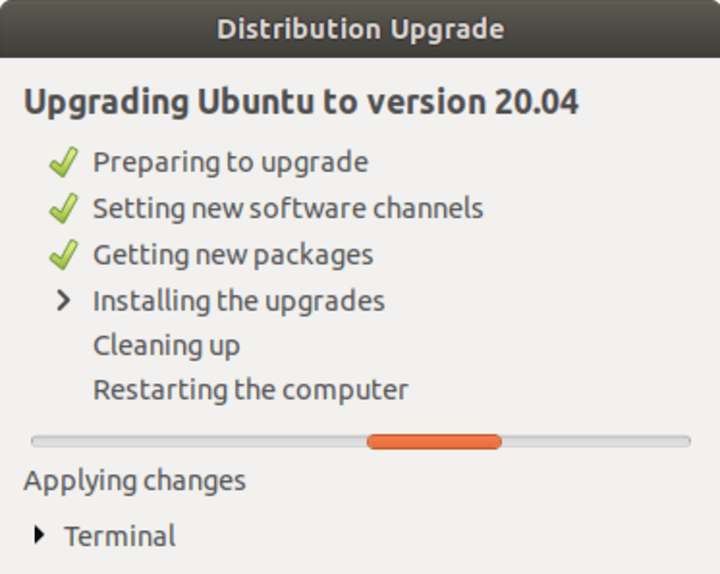Expand the Terminal disclosure triangle
Image resolution: width=720 pixels, height=574 pixels.
click(x=39, y=535)
